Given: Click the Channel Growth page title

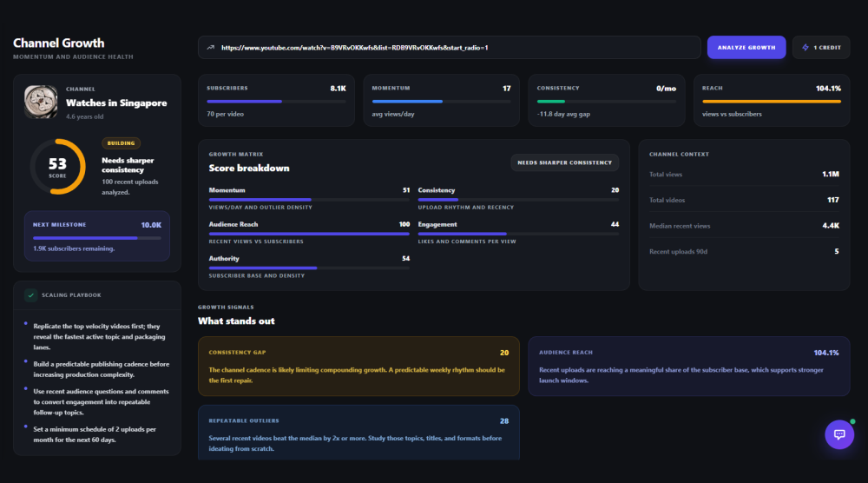Looking at the screenshot, I should tap(59, 43).
